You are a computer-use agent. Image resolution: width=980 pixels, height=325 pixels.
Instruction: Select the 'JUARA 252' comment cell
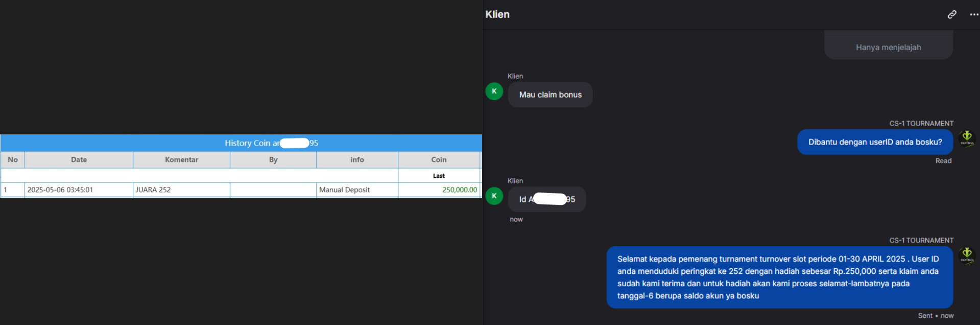(x=181, y=190)
